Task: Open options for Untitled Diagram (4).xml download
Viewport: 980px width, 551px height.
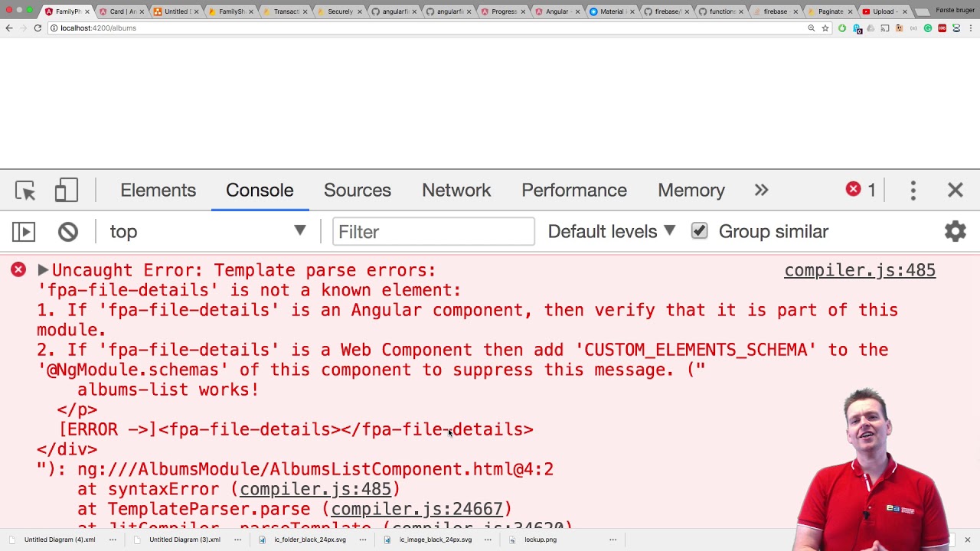Action: (x=113, y=540)
